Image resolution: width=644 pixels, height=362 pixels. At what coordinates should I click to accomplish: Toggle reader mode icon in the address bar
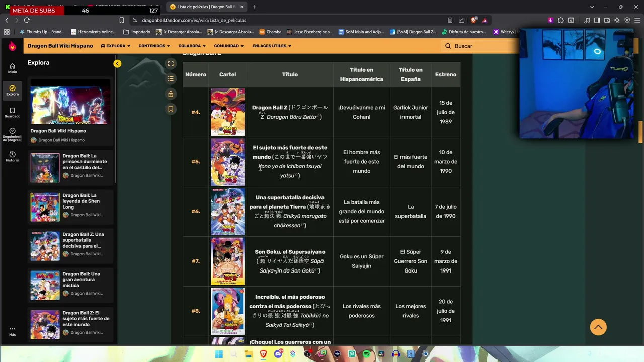point(450,20)
